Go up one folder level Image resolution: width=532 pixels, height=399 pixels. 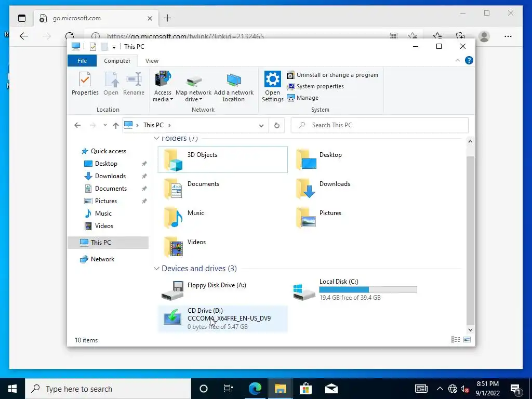116,125
